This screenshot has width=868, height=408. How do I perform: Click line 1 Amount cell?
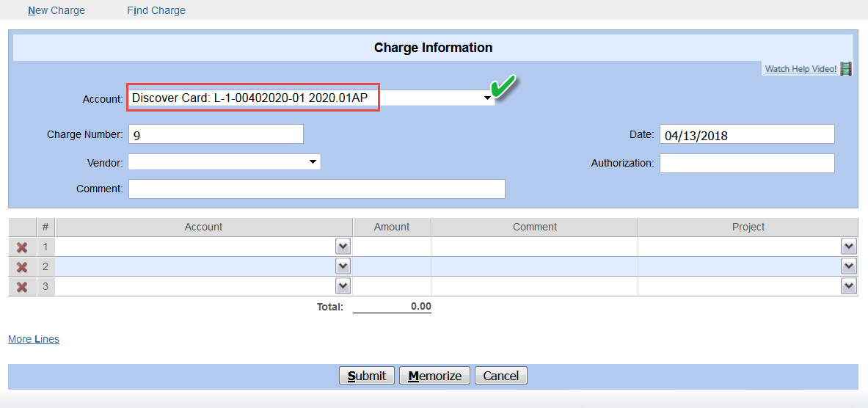(x=392, y=247)
